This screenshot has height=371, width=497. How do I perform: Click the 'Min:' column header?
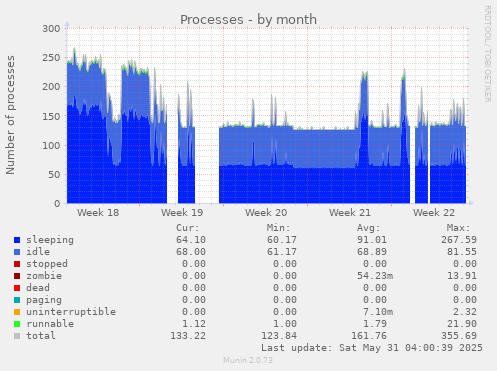pyautogui.click(x=278, y=228)
